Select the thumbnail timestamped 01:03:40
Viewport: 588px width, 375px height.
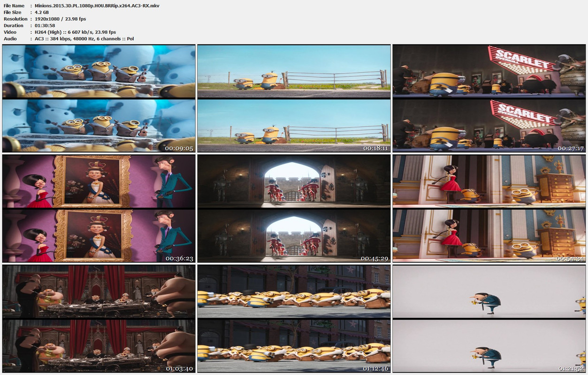pyautogui.click(x=99, y=319)
